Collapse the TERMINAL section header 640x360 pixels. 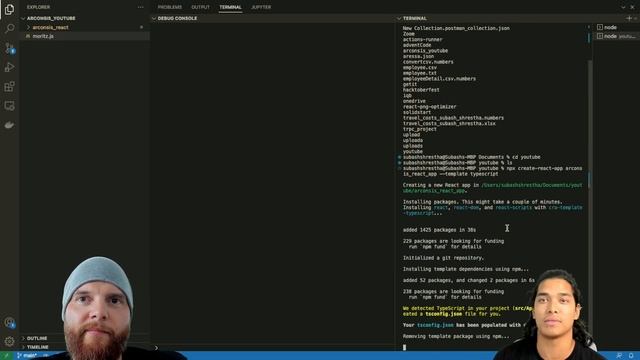coord(415,18)
